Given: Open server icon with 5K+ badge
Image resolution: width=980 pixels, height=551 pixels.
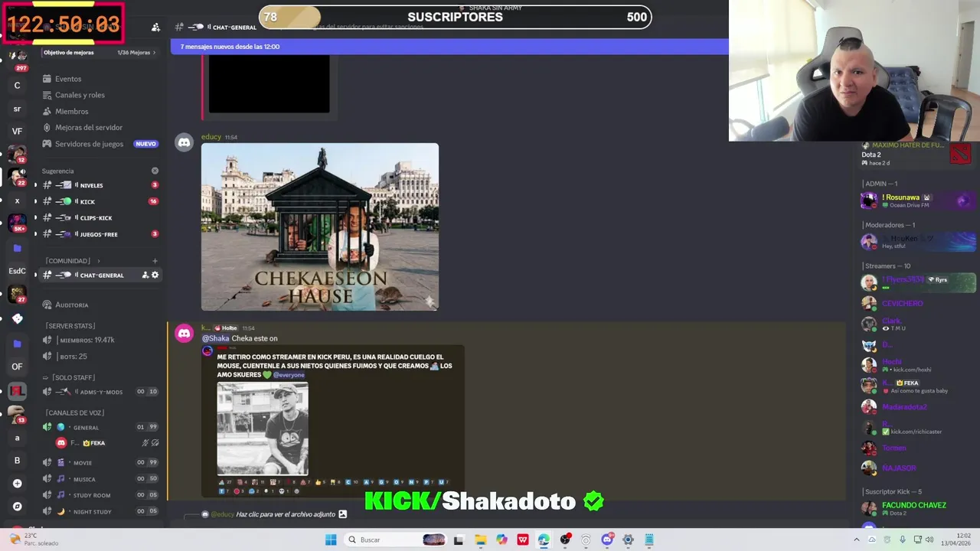Looking at the screenshot, I should pos(17,223).
